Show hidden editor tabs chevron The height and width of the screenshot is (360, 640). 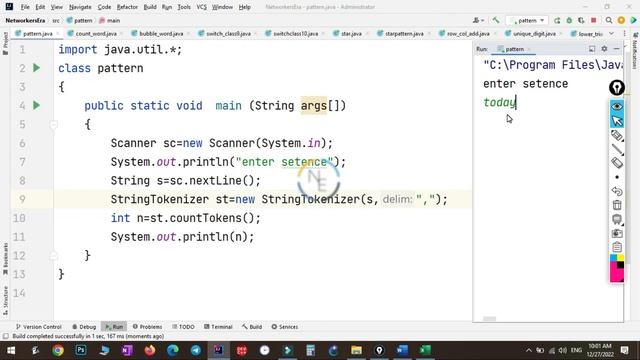[611, 33]
